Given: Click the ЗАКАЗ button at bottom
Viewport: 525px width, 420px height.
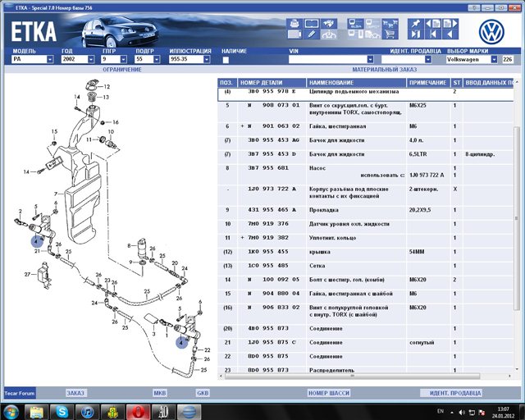Looking at the screenshot, I should pyautogui.click(x=75, y=393).
